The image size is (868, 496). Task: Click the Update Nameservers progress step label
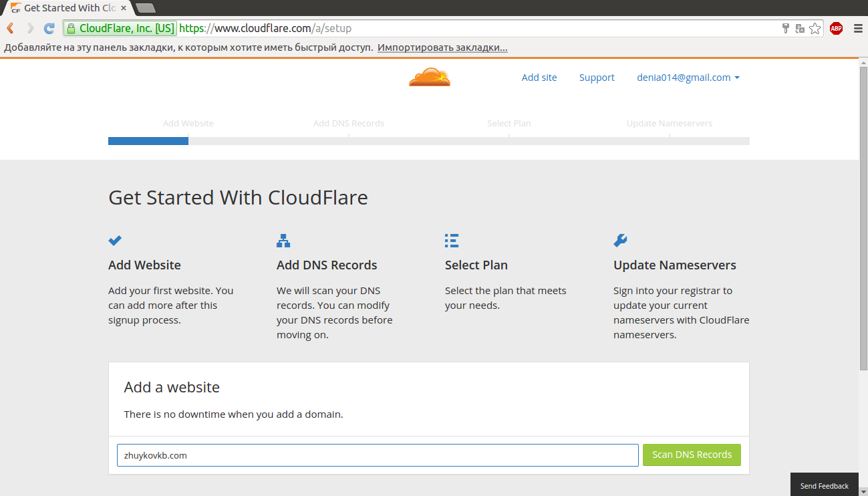point(670,124)
